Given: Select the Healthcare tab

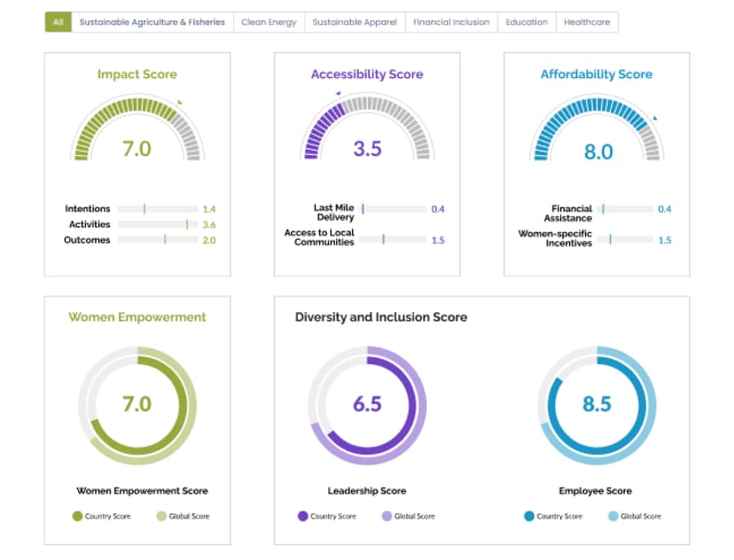Looking at the screenshot, I should tap(587, 22).
